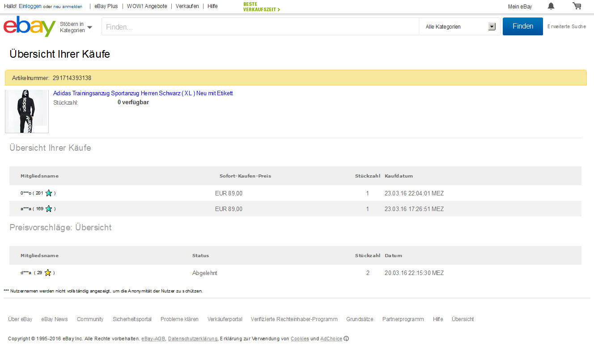Viewport: 594px width, 364px height.
Task: Click the Kaufdatum column header
Action: coord(399,176)
